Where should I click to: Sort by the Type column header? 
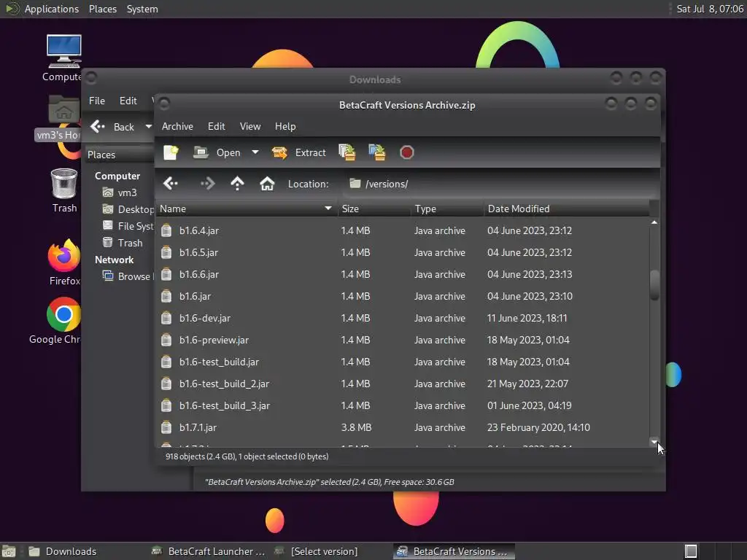447,209
